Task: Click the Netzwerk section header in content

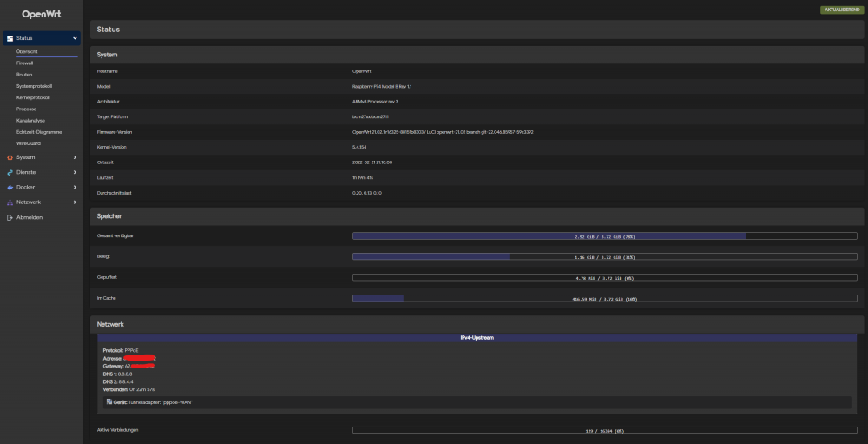Action: 477,324
